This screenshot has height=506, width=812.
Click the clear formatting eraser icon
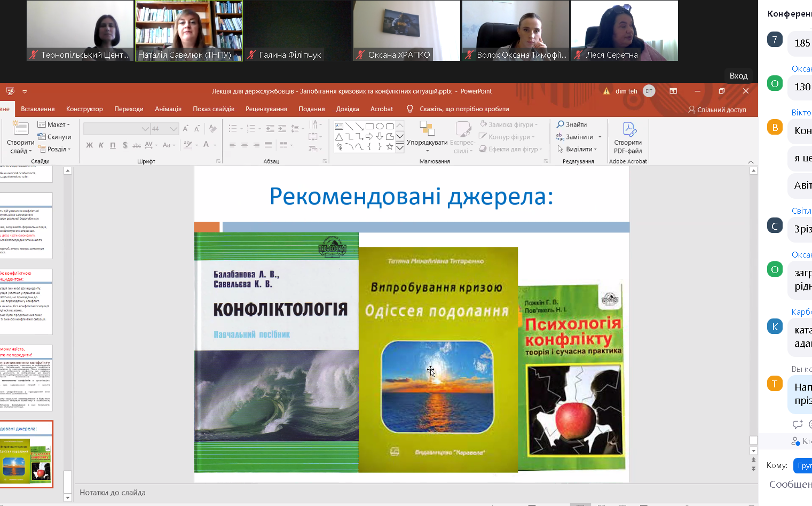pos(213,129)
